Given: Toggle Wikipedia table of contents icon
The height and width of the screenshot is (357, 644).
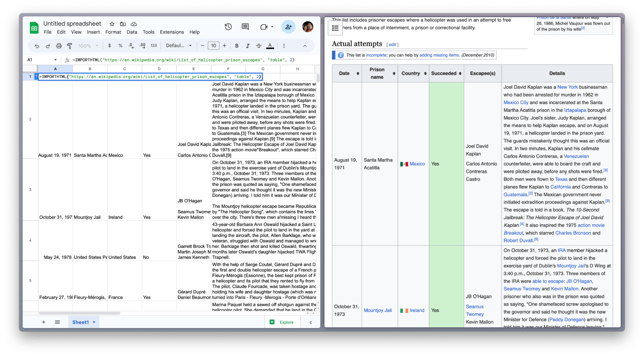Looking at the screenshot, I should [x=335, y=28].
